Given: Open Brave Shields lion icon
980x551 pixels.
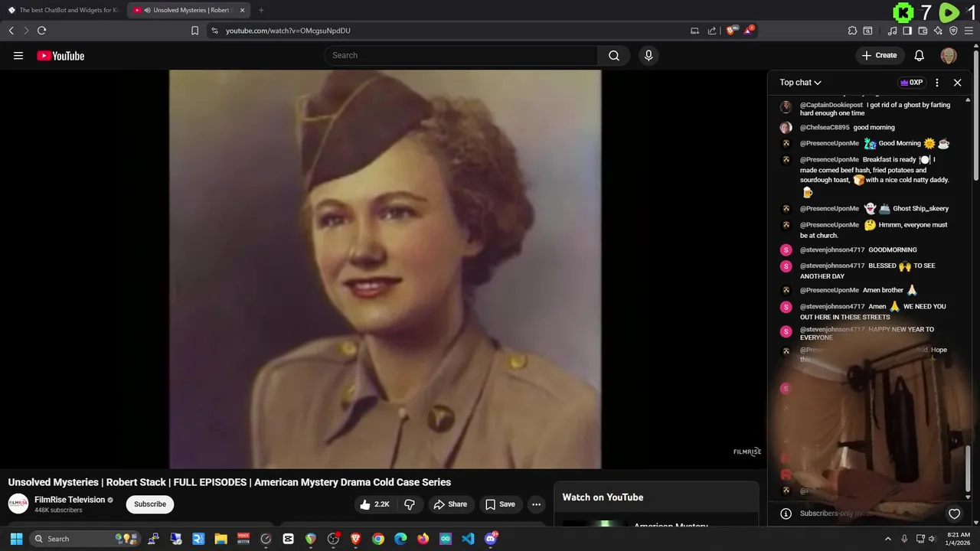Looking at the screenshot, I should [x=730, y=31].
